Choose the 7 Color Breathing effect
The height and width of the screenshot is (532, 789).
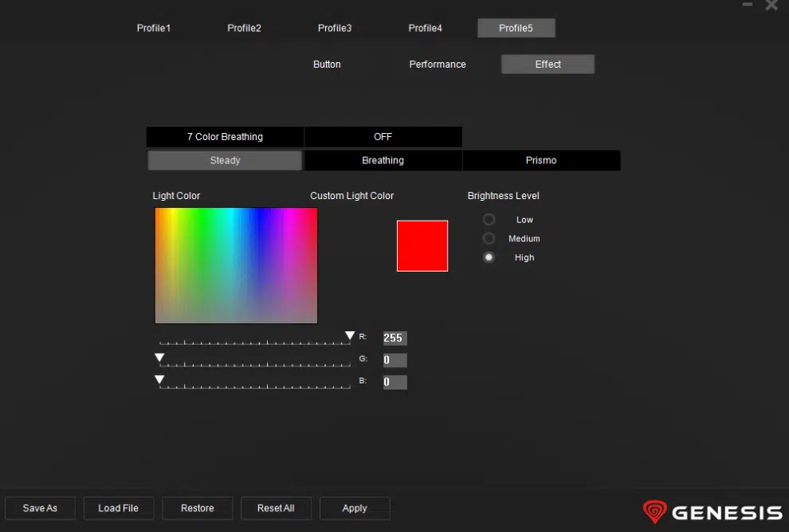[x=225, y=137]
